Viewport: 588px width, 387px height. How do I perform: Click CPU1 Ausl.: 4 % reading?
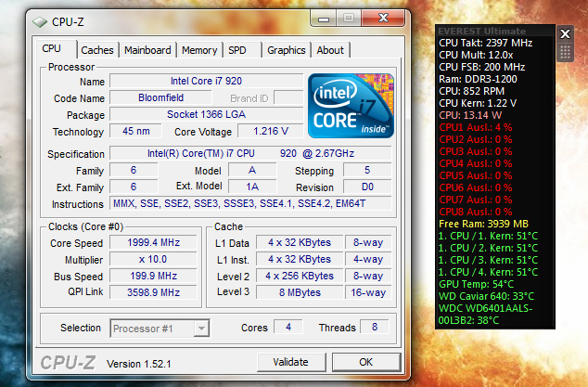tap(476, 127)
